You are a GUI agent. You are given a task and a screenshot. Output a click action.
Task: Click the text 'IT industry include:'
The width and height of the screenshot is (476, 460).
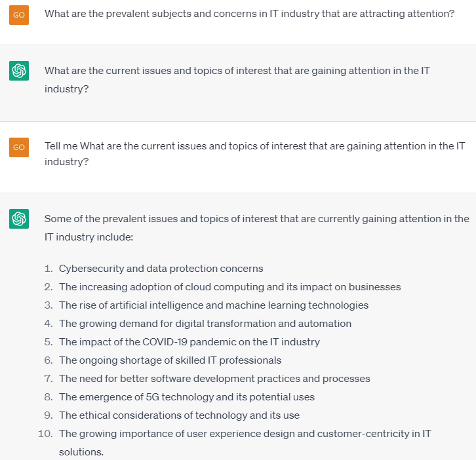89,237
